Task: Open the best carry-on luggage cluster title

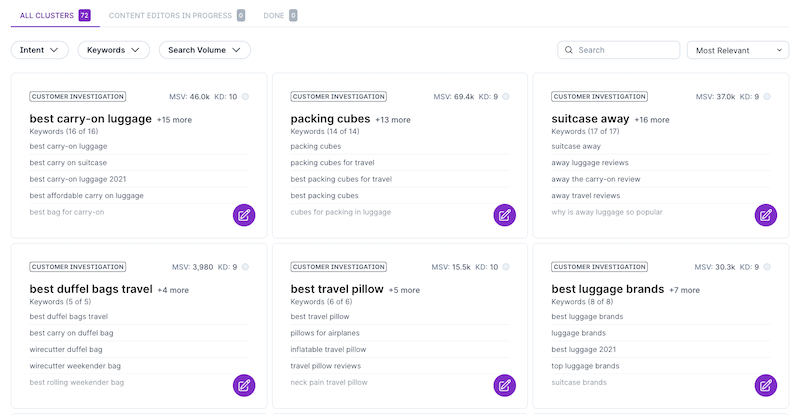Action: pyautogui.click(x=91, y=119)
